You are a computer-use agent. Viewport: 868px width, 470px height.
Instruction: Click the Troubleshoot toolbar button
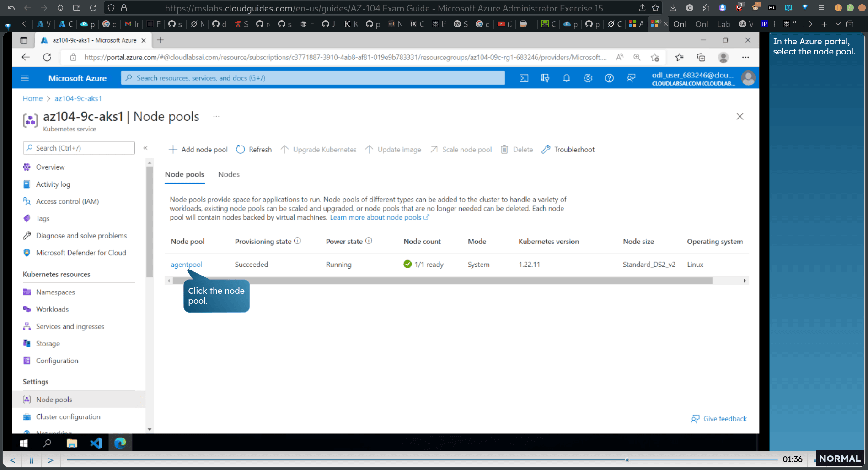(x=568, y=150)
